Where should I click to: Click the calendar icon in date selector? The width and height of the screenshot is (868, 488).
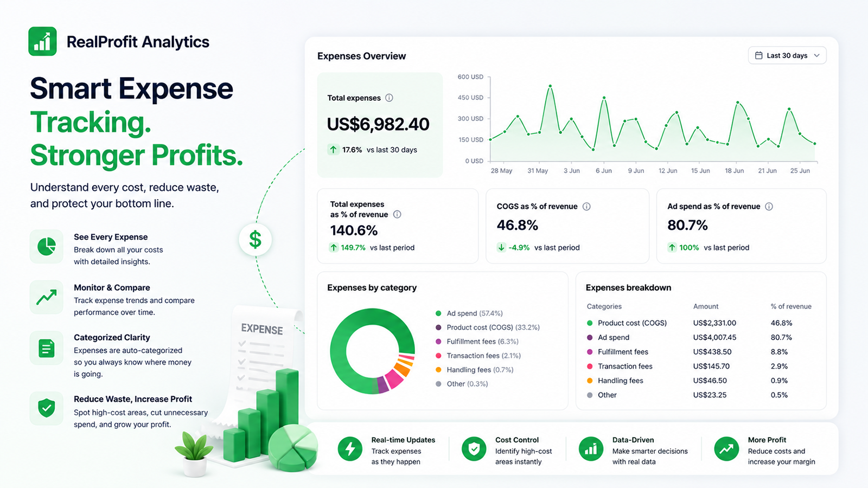tap(758, 55)
